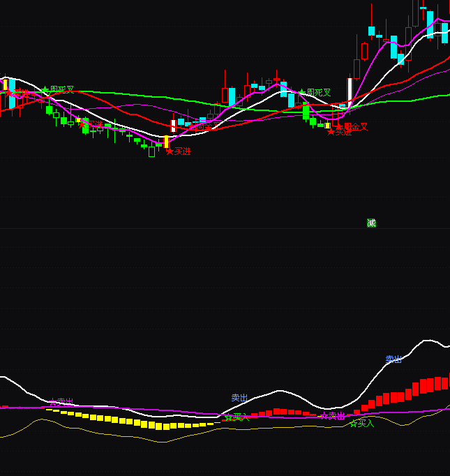Image resolution: width=450 pixels, height=476 pixels.
Task: Click magenta 卖出 marker right of red bars
Action: [x=324, y=416]
